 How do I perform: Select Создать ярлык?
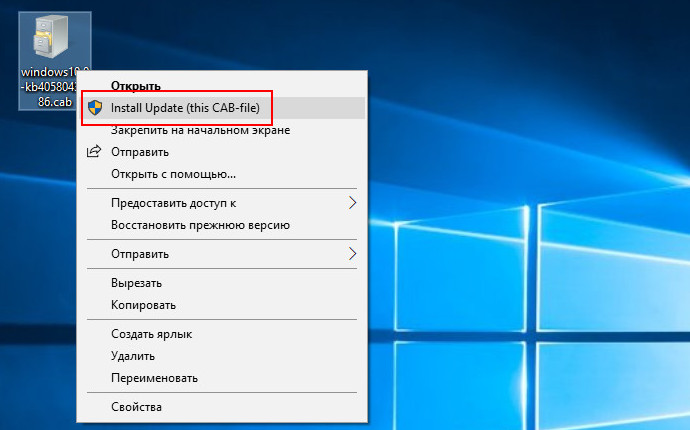[224, 334]
